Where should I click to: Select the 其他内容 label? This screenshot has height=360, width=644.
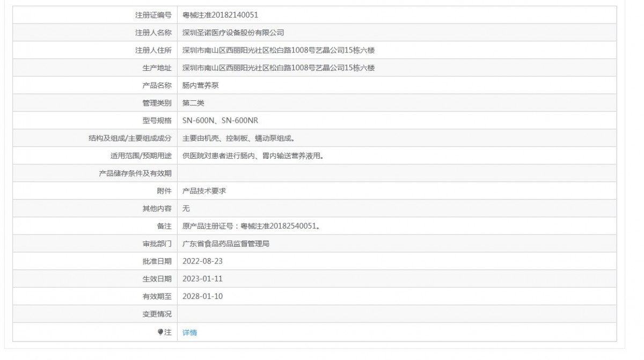[x=157, y=208]
